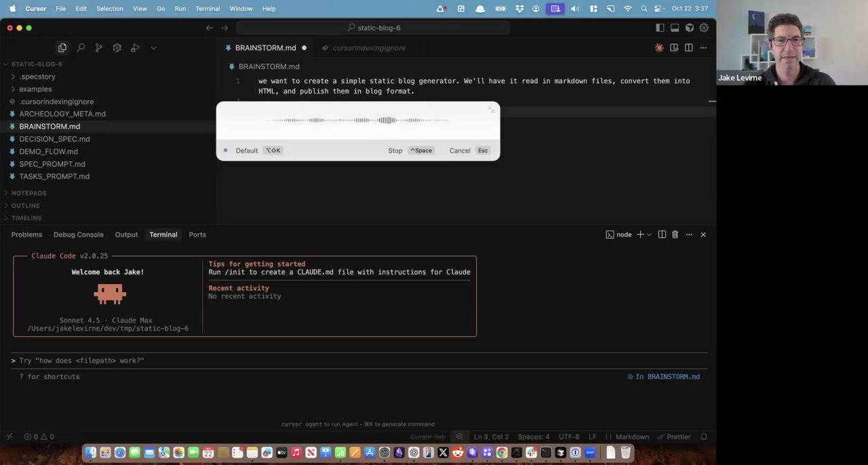The image size is (868, 465).
Task: Expand the TIMELINE section
Action: tap(26, 218)
